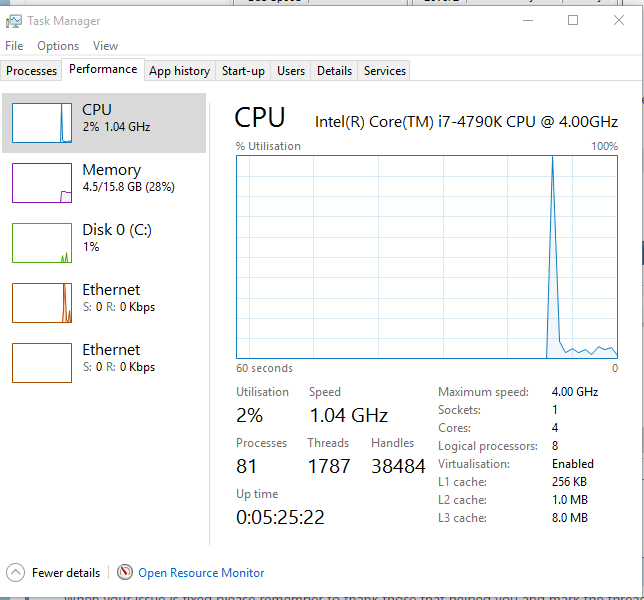
Task: Click the handles count 38484
Action: click(398, 466)
